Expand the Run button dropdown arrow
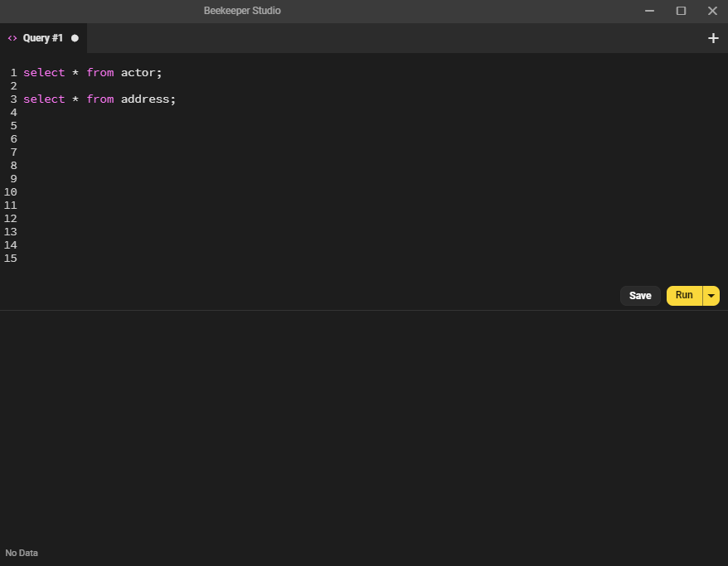The width and height of the screenshot is (728, 566). click(x=711, y=295)
